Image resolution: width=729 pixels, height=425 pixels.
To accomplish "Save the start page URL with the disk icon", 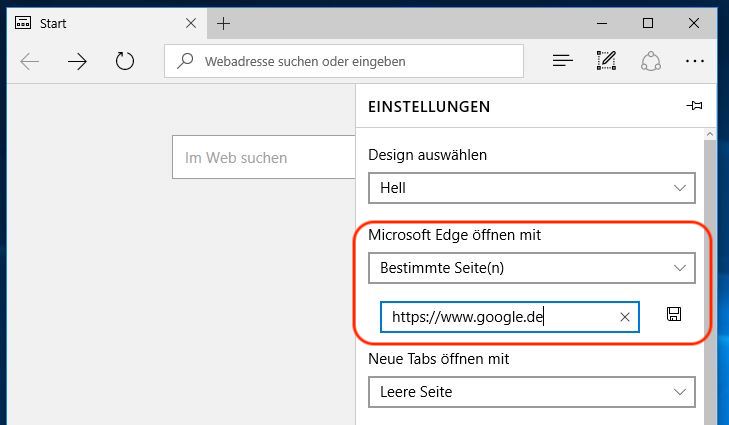I will [674, 314].
